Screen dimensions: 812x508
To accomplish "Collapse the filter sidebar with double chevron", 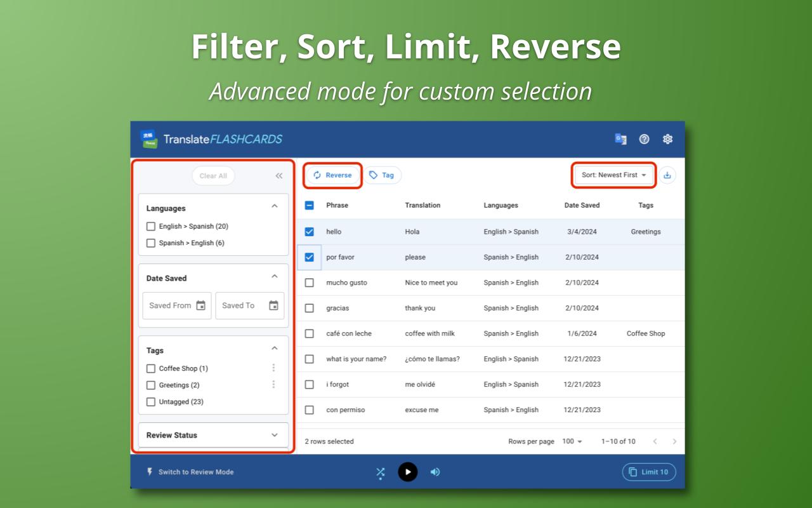I will (279, 176).
